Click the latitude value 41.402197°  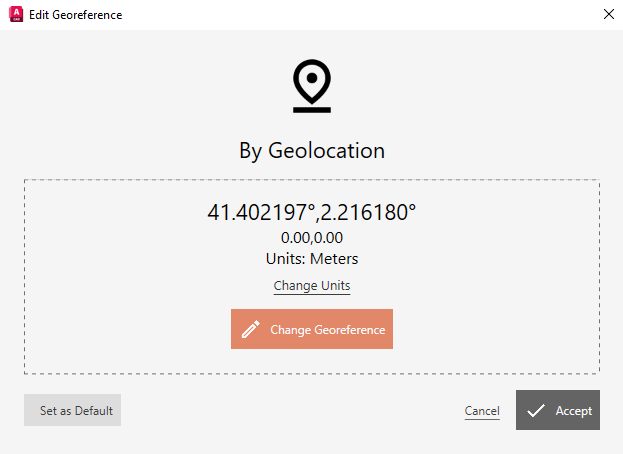click(261, 212)
